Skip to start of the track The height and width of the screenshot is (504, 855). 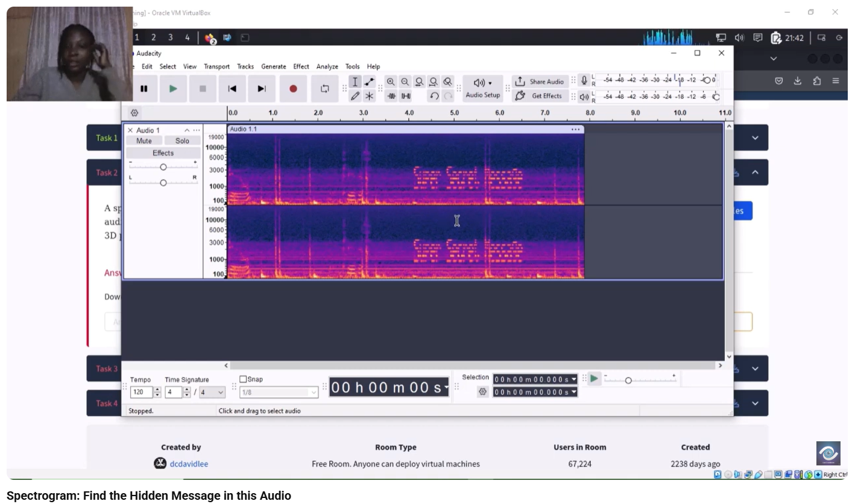(232, 89)
